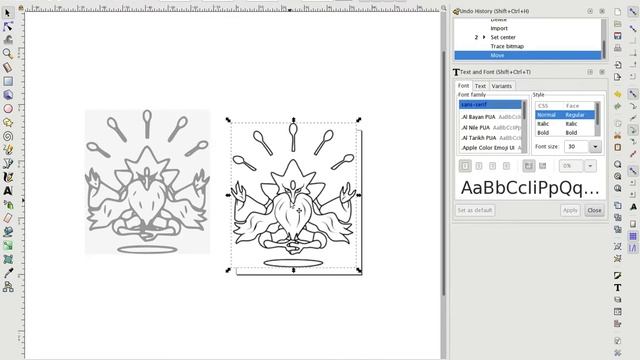The image size is (640, 360).
Task: Select the Dropper color picker tool
Action: pyautogui.click(x=8, y=273)
